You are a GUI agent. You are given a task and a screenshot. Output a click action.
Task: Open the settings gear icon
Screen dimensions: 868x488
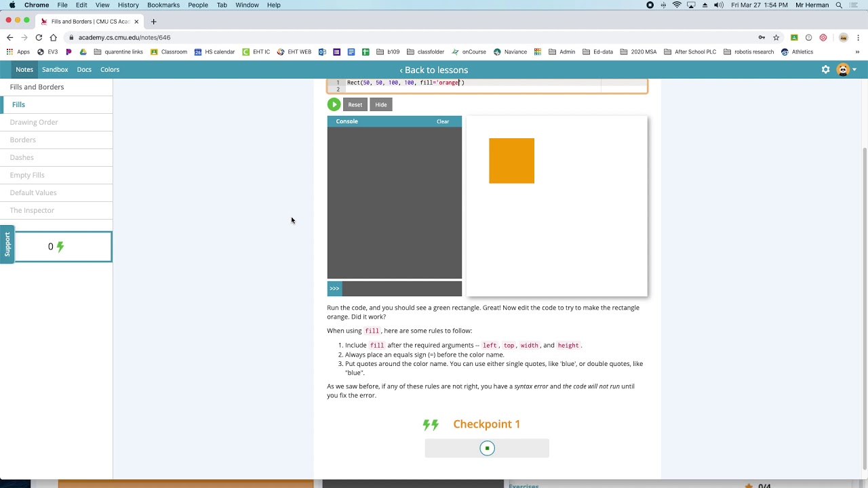tap(825, 70)
